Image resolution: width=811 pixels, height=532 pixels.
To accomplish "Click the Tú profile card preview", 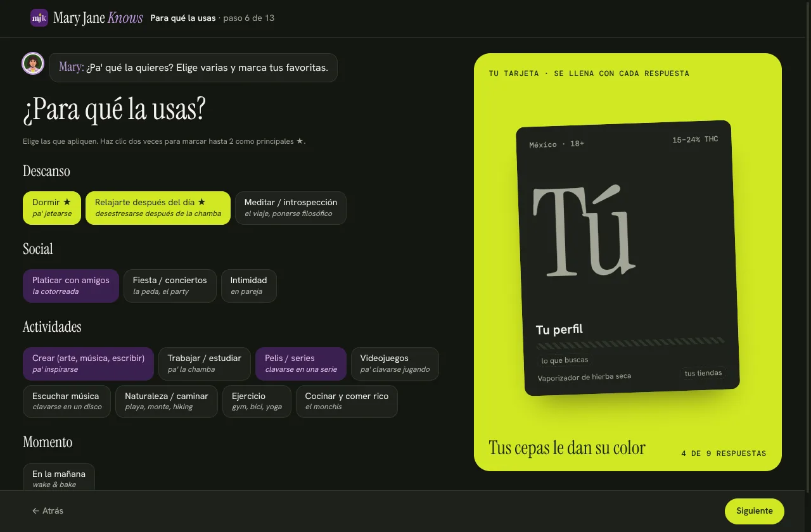I will click(628, 258).
